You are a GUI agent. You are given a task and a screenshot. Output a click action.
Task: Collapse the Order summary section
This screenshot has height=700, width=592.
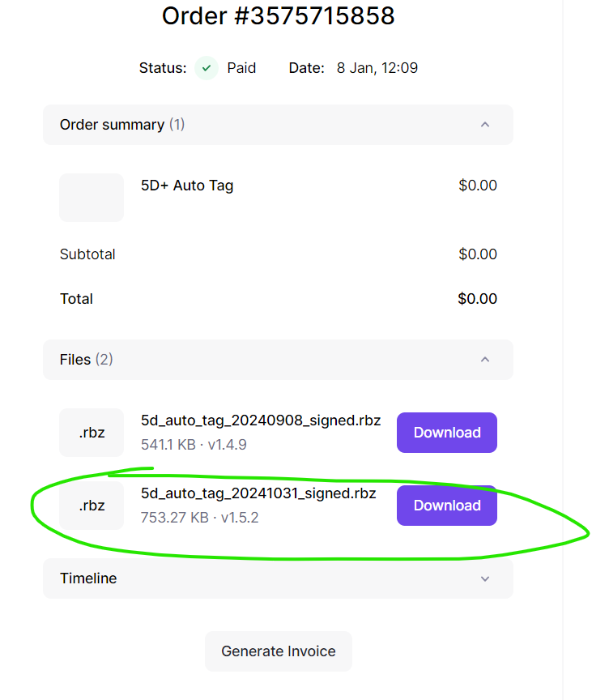[484, 125]
